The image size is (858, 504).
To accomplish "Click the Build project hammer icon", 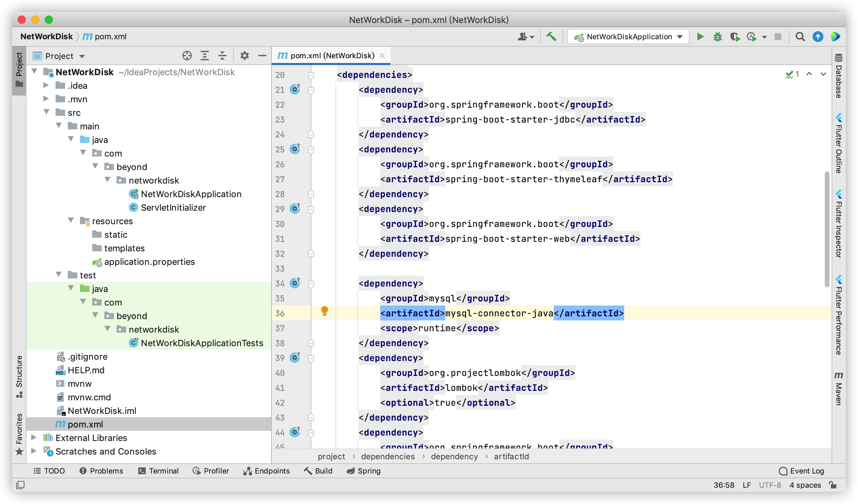I will tap(551, 37).
